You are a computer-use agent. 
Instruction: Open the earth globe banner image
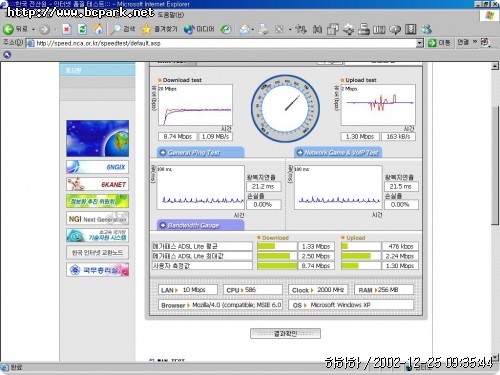coord(97,138)
